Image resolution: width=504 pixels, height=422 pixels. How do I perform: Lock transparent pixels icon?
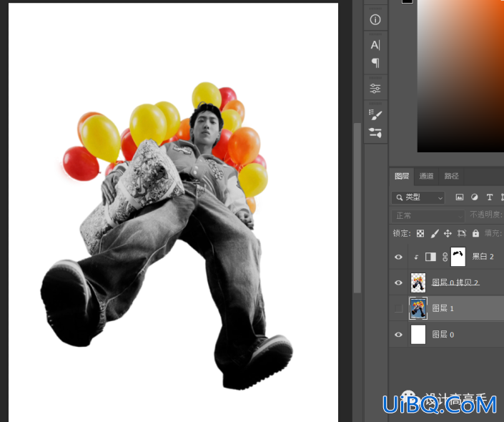420,233
